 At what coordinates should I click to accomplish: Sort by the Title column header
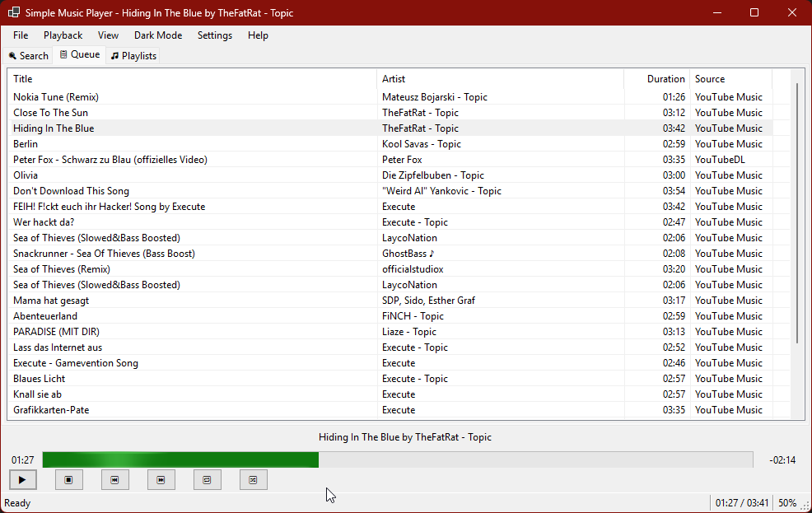192,79
